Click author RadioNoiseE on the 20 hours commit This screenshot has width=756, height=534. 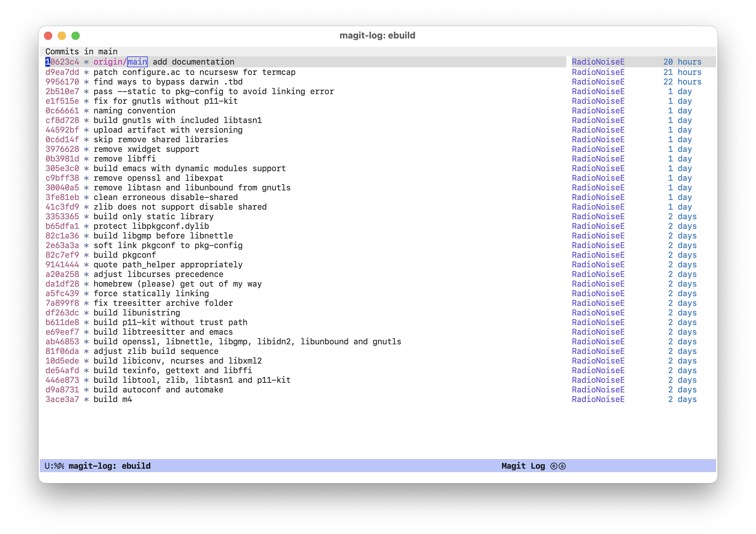598,62
